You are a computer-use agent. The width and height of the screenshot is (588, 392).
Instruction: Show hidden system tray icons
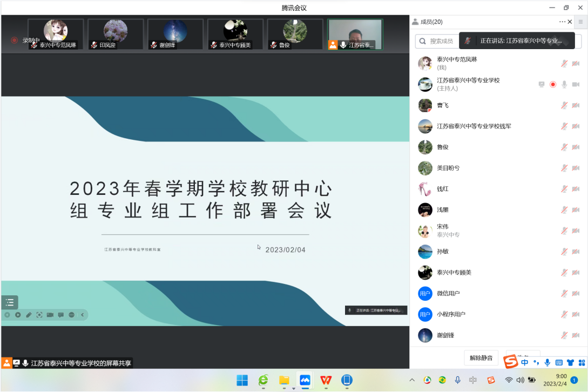click(x=412, y=380)
